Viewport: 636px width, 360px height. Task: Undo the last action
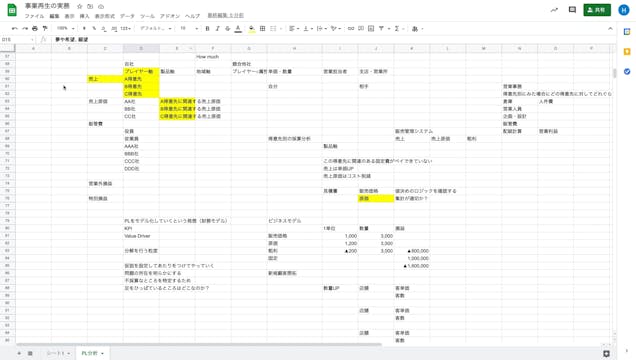point(15,28)
